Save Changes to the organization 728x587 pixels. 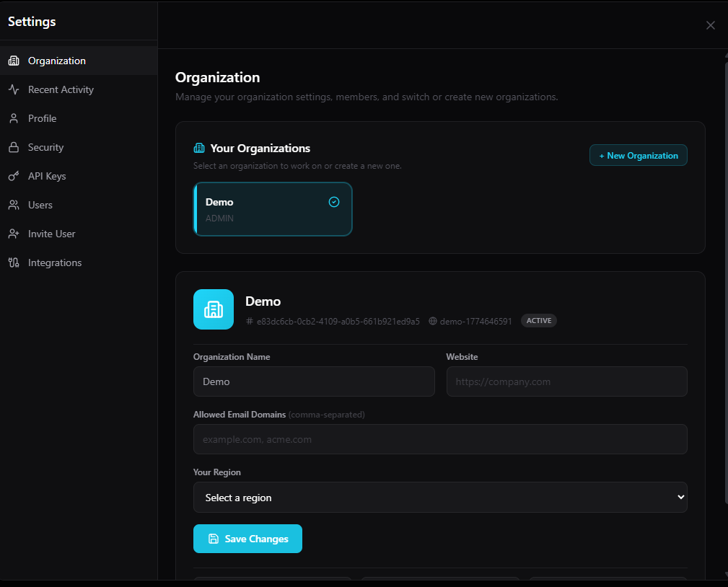tap(247, 539)
